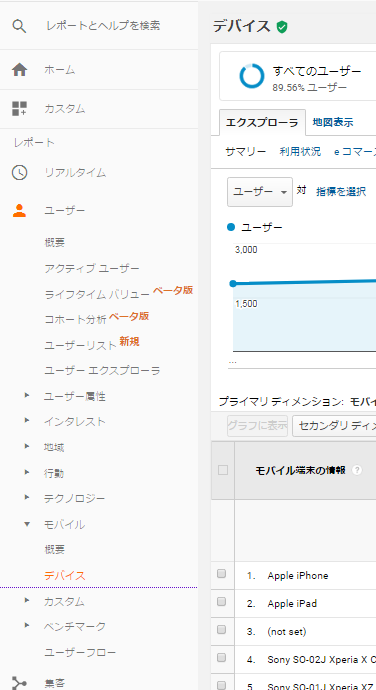This screenshot has height=690, width=376.
Task: Open Home via the house icon
Action: (19, 70)
